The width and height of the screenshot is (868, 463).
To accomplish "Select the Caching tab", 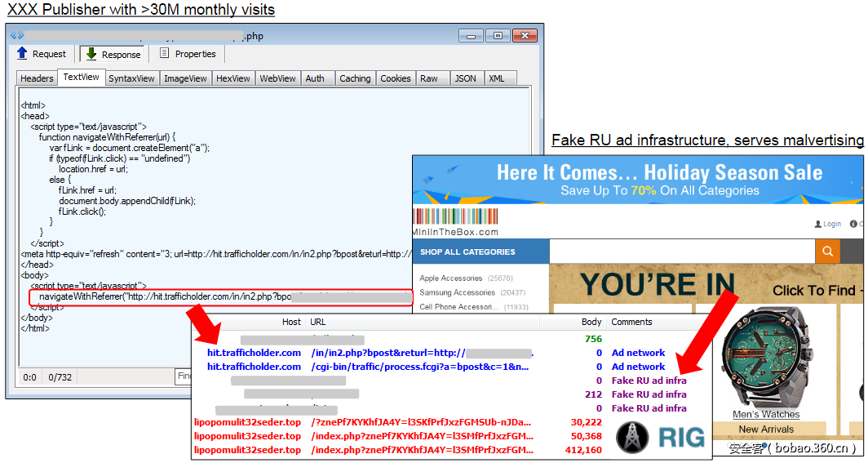I will click(x=355, y=78).
